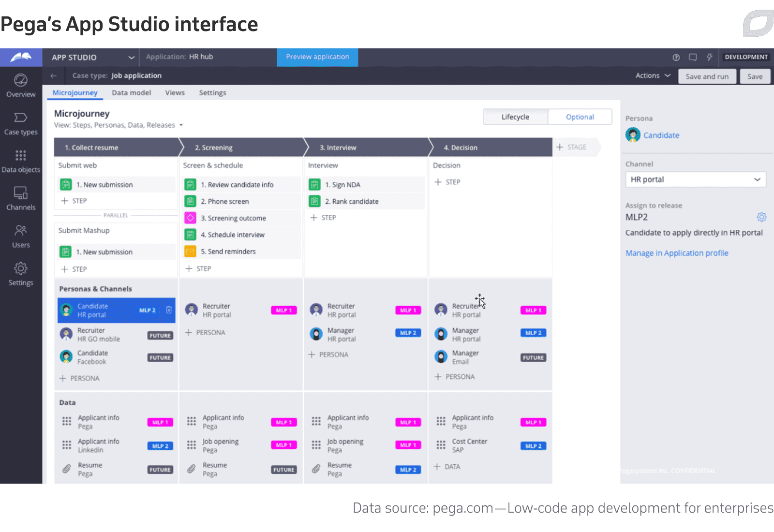Select the 3. Interview stage header
The height and width of the screenshot is (532, 774).
point(366,148)
